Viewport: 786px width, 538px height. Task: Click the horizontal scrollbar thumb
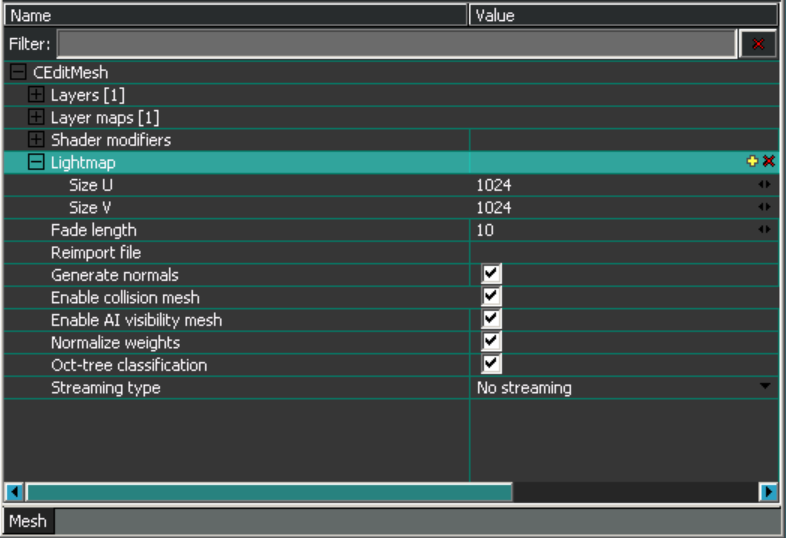[269, 492]
